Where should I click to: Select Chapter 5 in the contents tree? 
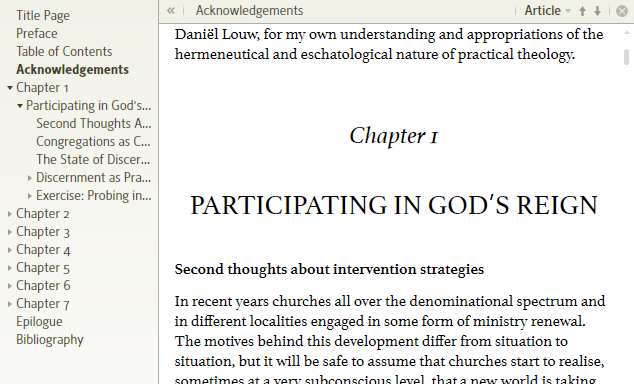click(43, 268)
